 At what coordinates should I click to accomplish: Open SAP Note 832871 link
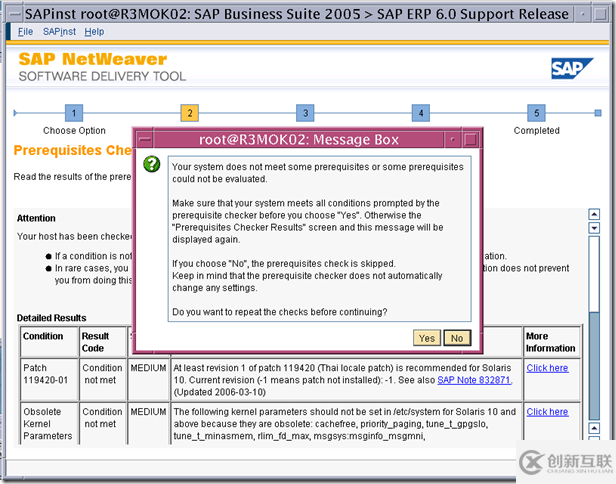(474, 380)
